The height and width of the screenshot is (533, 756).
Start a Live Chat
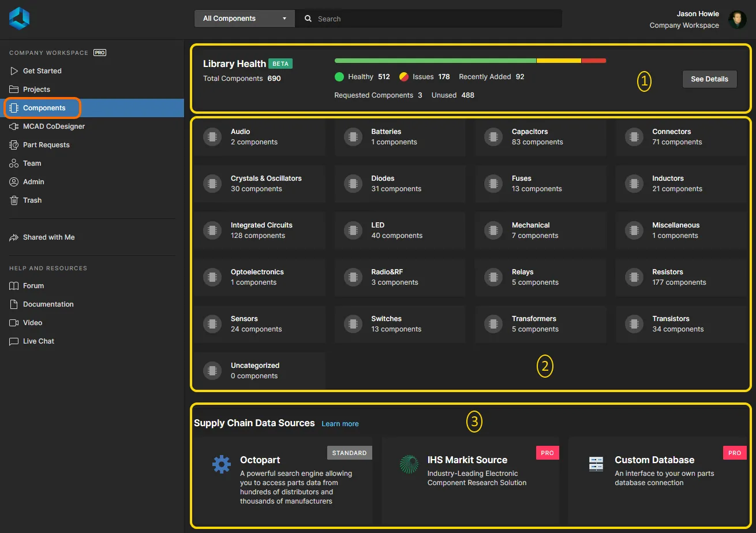pos(92,341)
